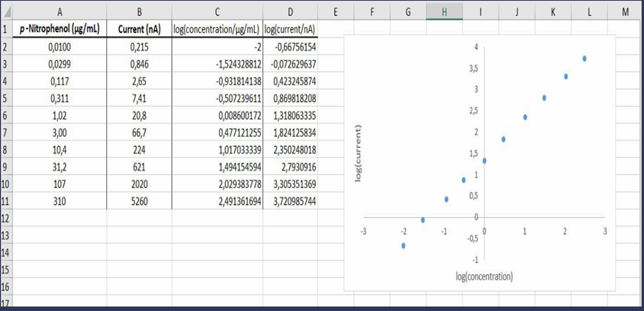Click the highest data point in the chart

[x=584, y=59]
